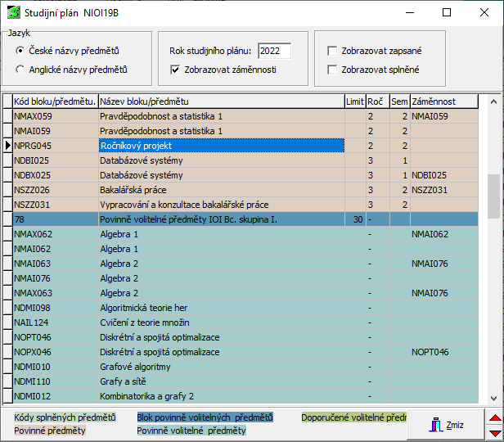Click the Název bloku/předmětu column header
Screen dimensions: 504x442
pos(221,101)
